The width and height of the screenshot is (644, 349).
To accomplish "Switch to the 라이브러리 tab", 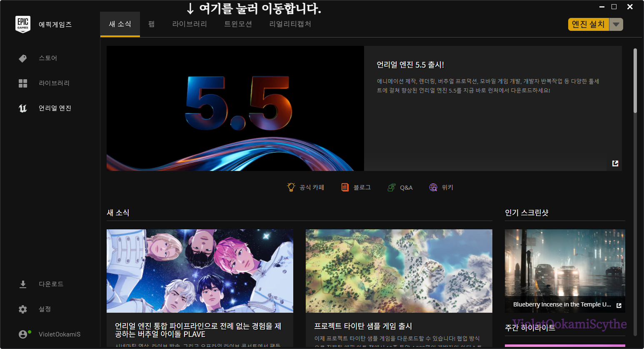I will click(x=190, y=24).
